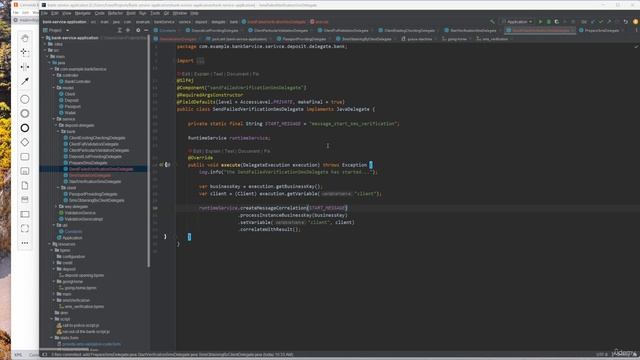Select the hand pan tool in left toolbar

25,38
